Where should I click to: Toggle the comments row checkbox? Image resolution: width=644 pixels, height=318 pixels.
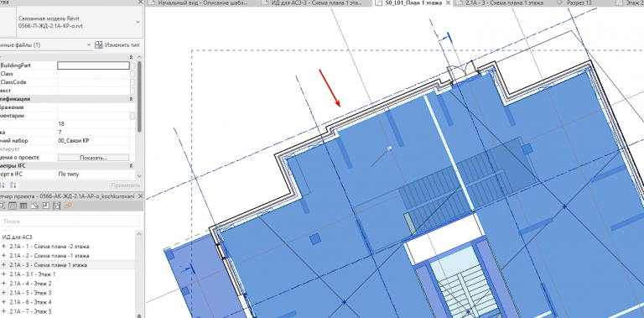point(132,116)
